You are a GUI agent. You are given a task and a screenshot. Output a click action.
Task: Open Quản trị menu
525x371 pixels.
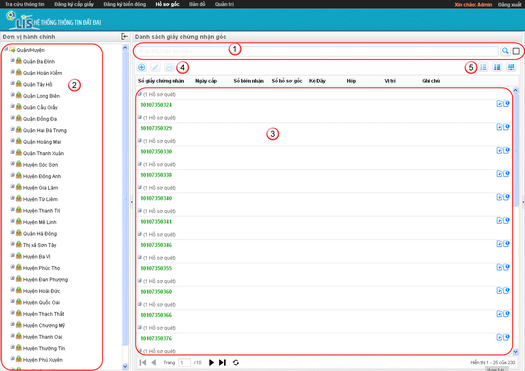224,4
